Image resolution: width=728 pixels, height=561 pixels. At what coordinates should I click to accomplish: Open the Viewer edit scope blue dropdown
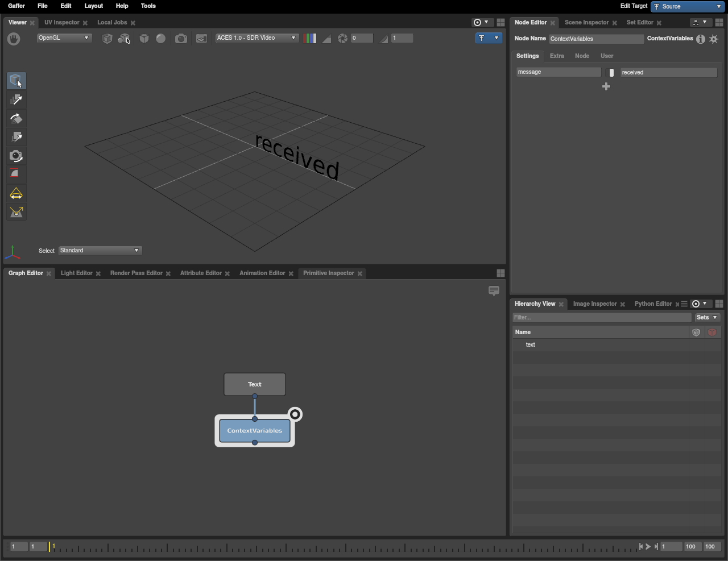pos(489,38)
